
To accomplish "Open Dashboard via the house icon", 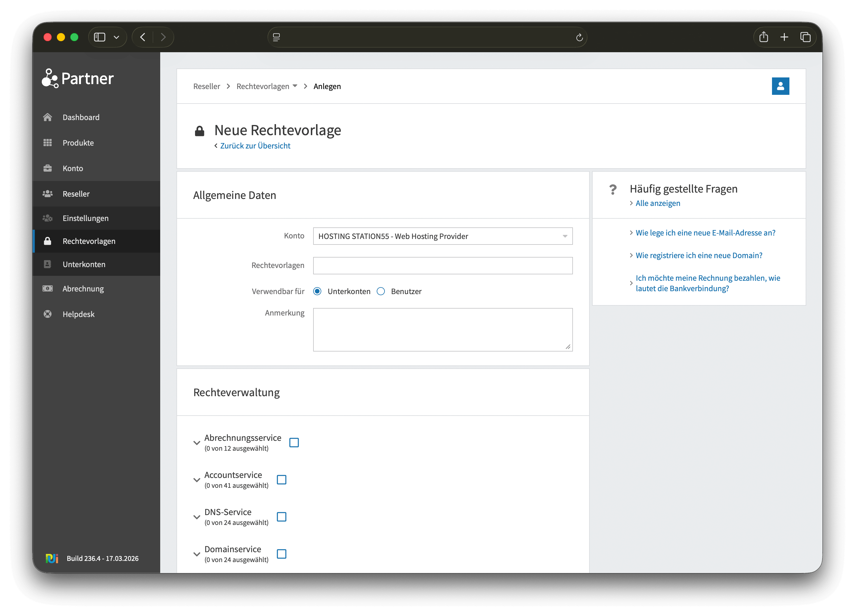I will click(48, 117).
